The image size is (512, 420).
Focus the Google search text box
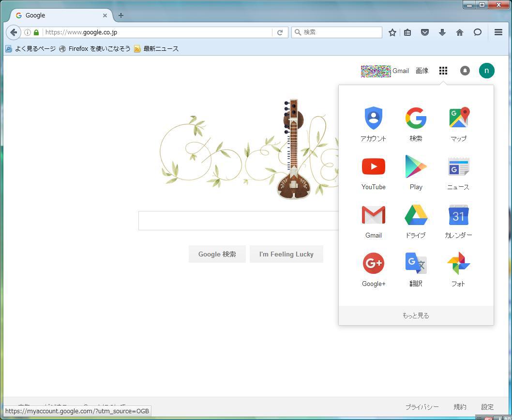[238, 221]
